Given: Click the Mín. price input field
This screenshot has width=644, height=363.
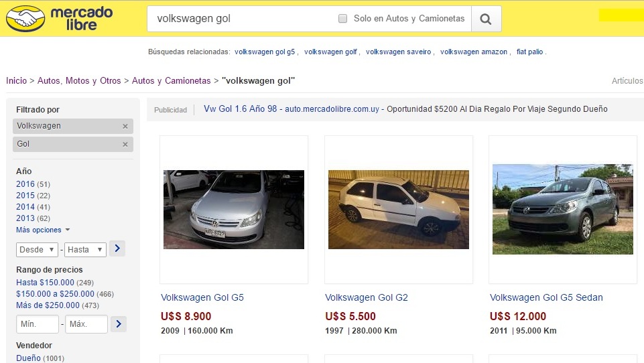Looking at the screenshot, I should [x=38, y=324].
